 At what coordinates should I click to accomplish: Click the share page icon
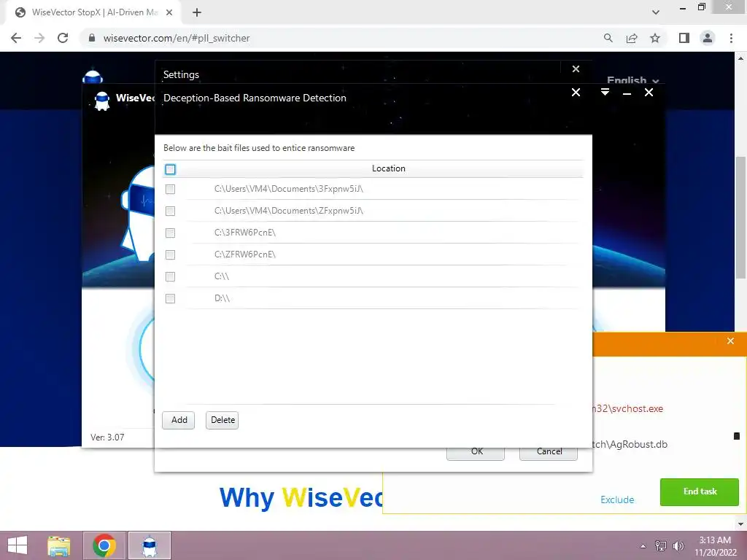tap(632, 38)
